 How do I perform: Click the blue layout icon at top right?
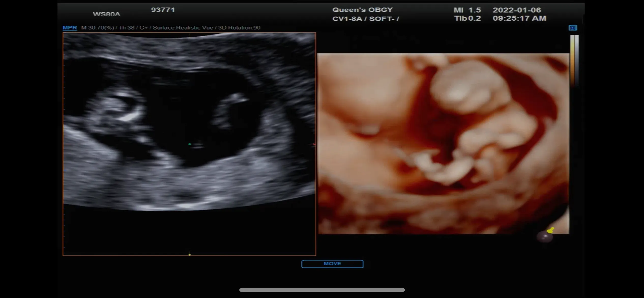click(x=573, y=28)
